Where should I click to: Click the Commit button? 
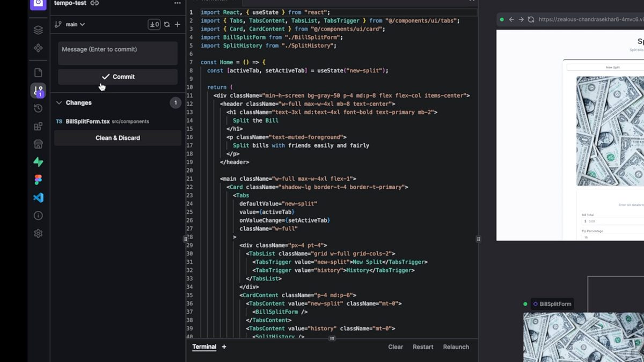(118, 77)
